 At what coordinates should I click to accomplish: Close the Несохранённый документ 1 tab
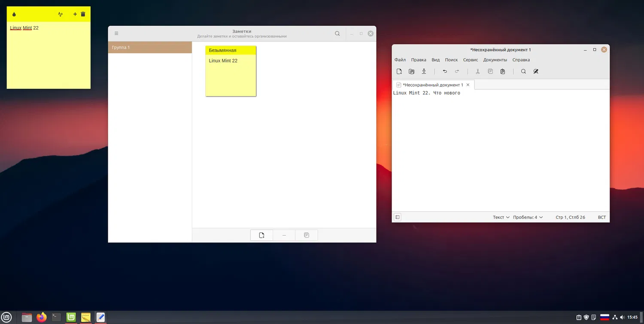pyautogui.click(x=468, y=85)
